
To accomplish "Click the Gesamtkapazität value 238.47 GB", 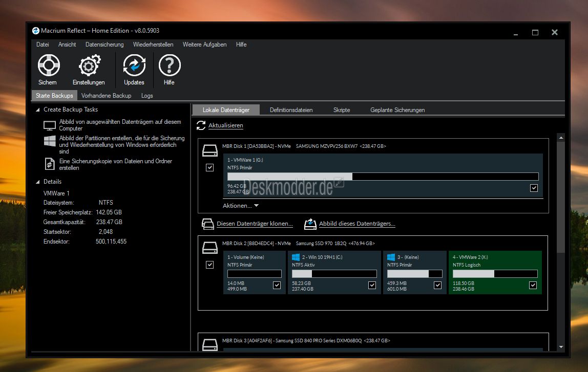I will [x=109, y=222].
